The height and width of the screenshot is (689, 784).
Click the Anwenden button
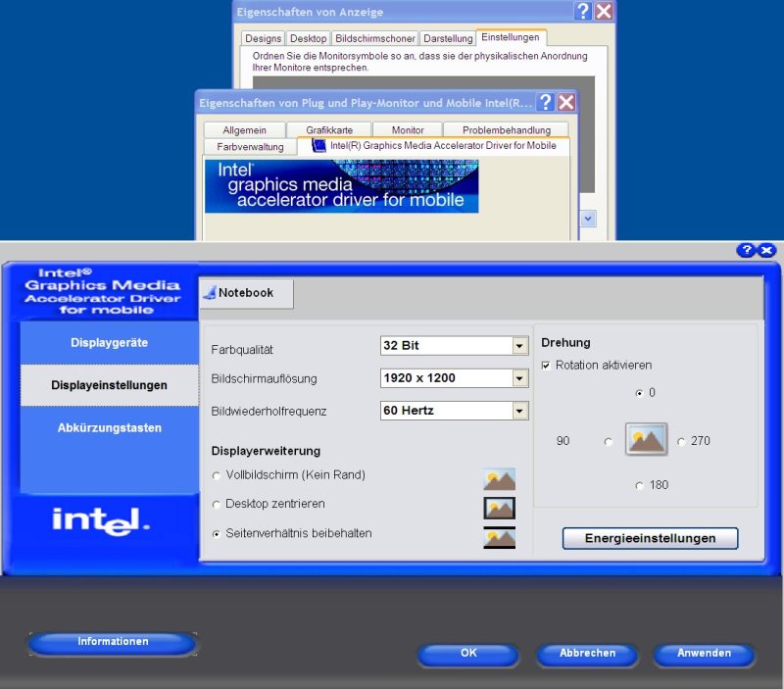pos(704,654)
